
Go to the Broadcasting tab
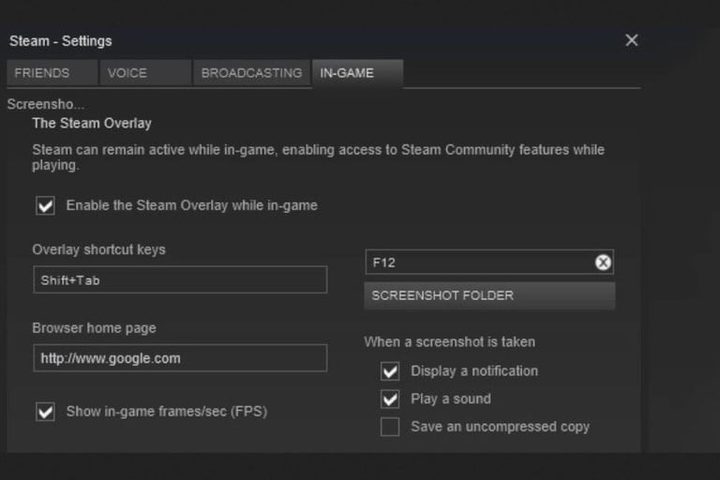pyautogui.click(x=252, y=73)
